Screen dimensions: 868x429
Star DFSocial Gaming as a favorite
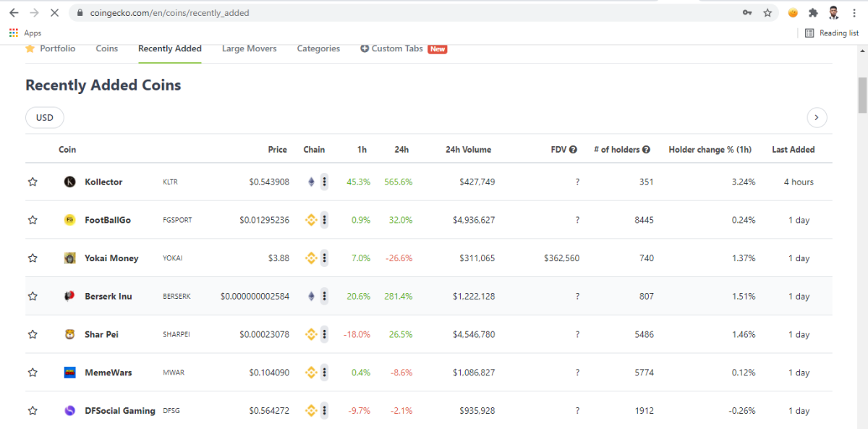[33, 411]
